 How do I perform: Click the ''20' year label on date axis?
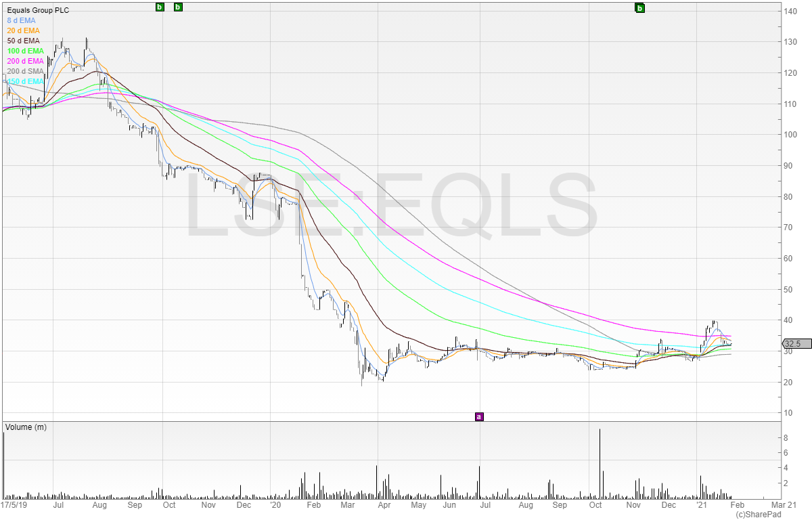[275, 505]
